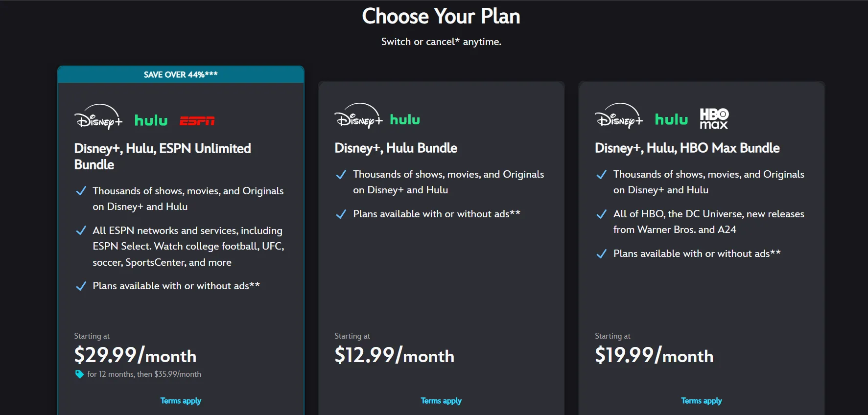Click Disney+ logo in HBO Max Bundle card
This screenshot has height=415, width=868.
(x=619, y=116)
